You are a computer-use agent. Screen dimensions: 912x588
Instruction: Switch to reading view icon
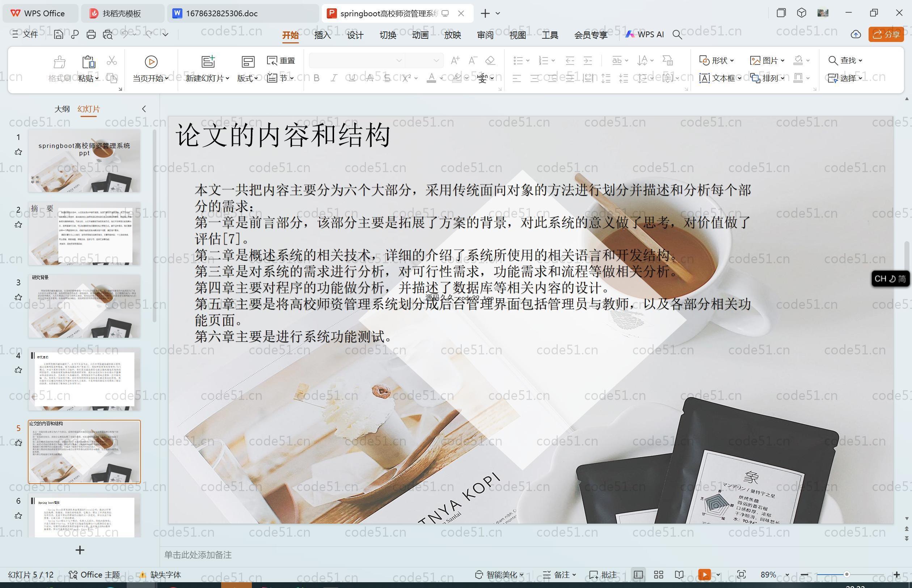679,575
